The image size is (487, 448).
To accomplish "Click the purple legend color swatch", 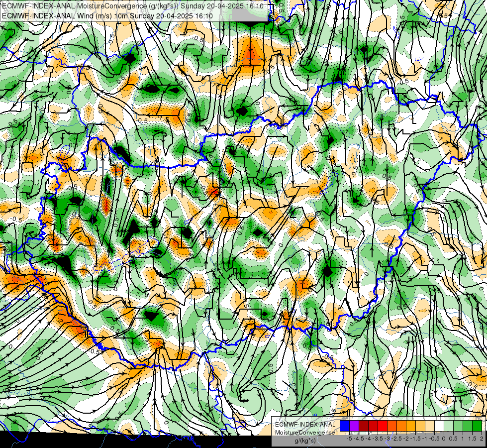I will tap(354, 426).
